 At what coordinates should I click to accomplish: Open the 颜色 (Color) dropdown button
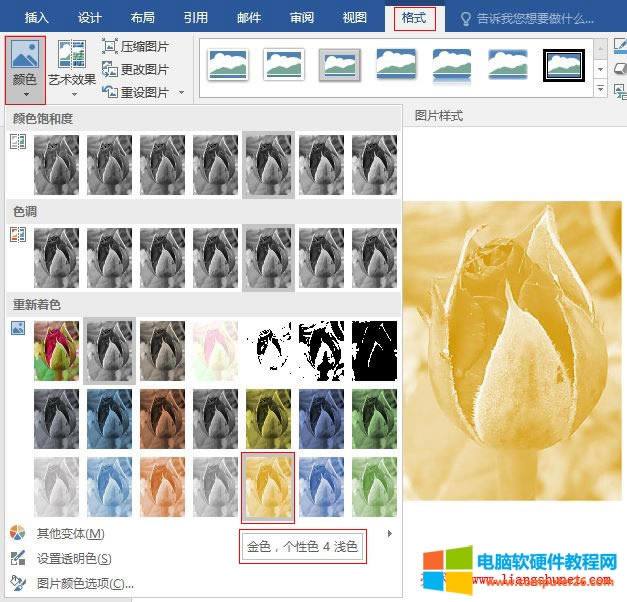point(24,70)
